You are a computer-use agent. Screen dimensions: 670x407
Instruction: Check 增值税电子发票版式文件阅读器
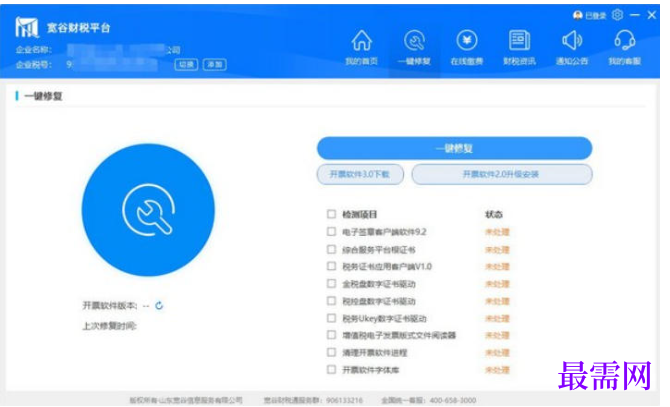point(331,335)
